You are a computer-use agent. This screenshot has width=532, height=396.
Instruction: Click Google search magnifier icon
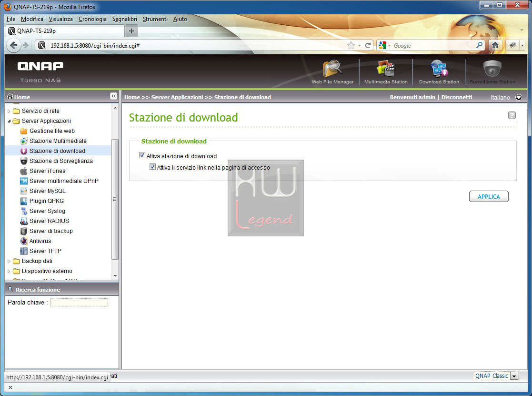(479, 45)
